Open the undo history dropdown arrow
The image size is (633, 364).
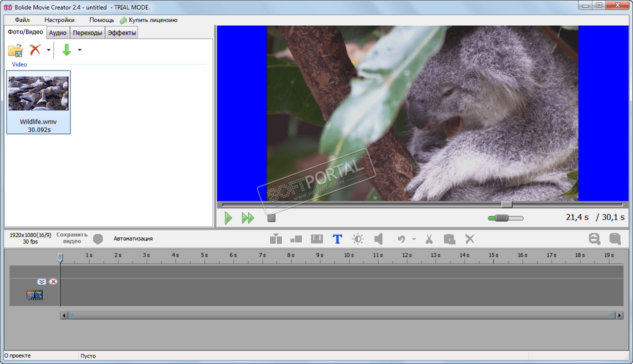point(413,239)
